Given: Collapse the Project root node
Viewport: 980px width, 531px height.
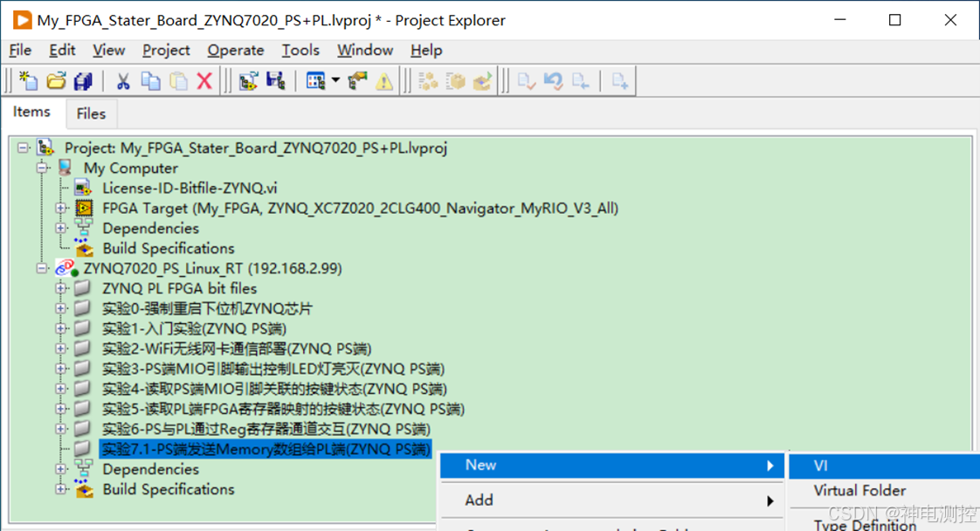Looking at the screenshot, I should (x=24, y=148).
